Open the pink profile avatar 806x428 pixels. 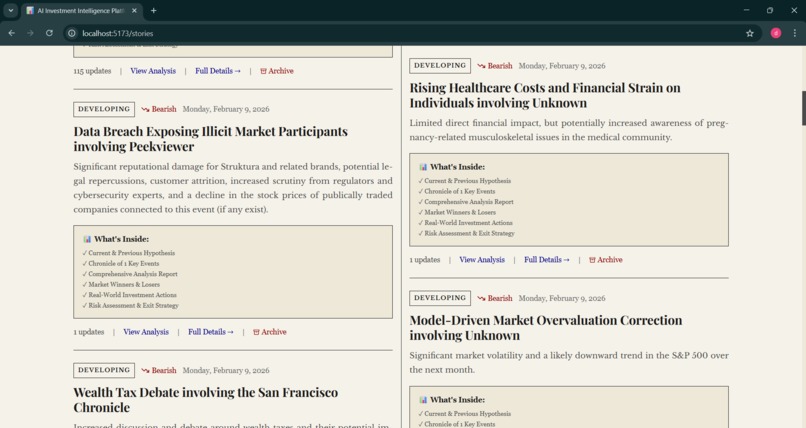776,33
